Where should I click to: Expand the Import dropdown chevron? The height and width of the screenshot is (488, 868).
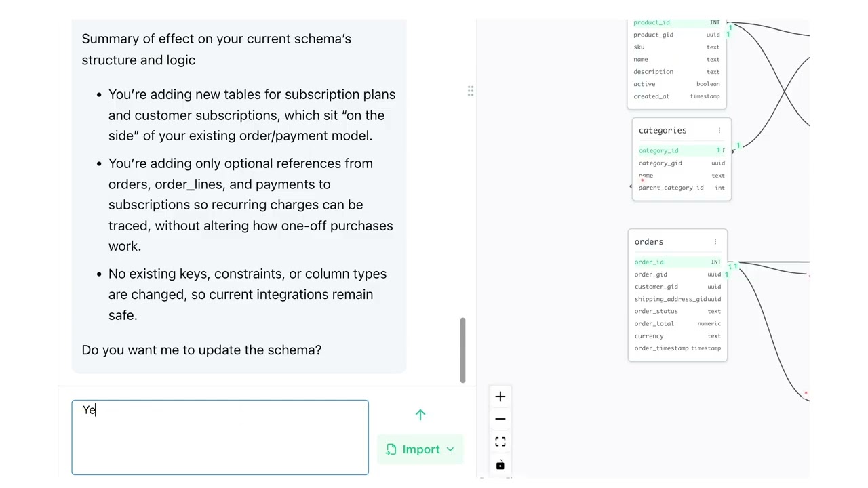click(450, 449)
